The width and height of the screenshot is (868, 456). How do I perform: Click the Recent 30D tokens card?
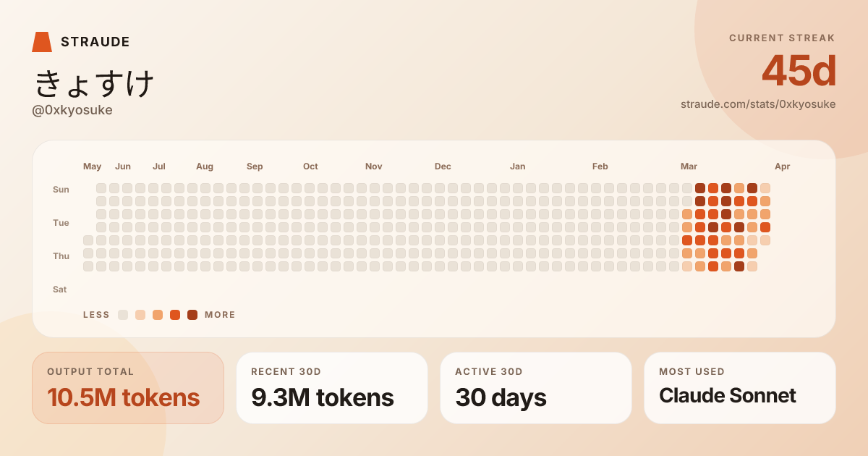(332, 388)
